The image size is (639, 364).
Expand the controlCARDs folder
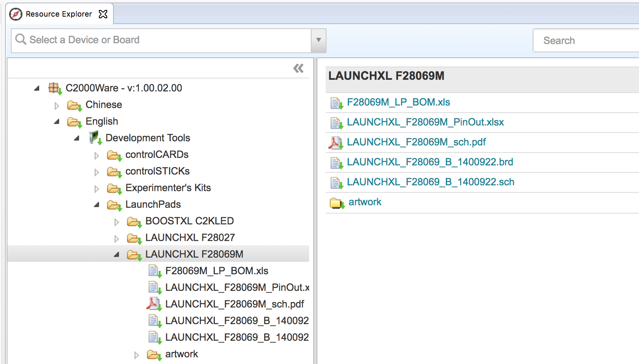(97, 155)
